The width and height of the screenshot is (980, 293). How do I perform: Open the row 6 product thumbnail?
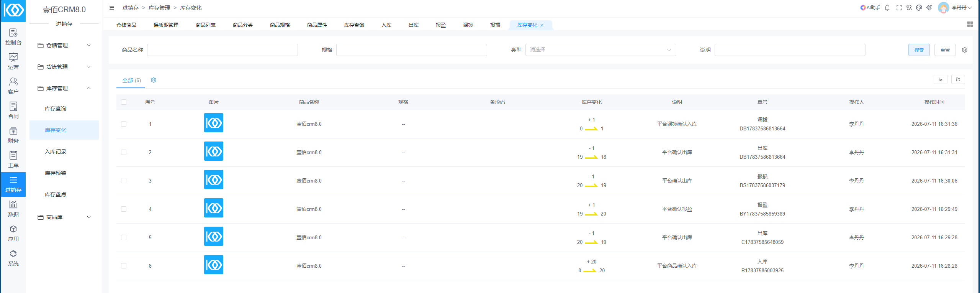(214, 265)
